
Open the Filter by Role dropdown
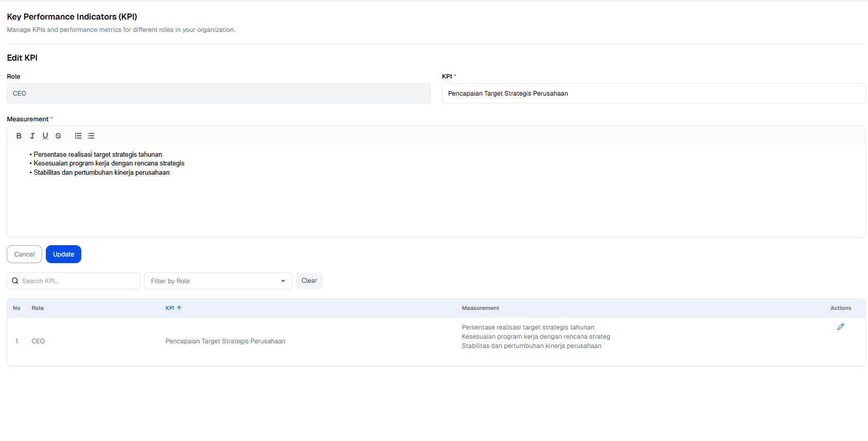click(218, 281)
